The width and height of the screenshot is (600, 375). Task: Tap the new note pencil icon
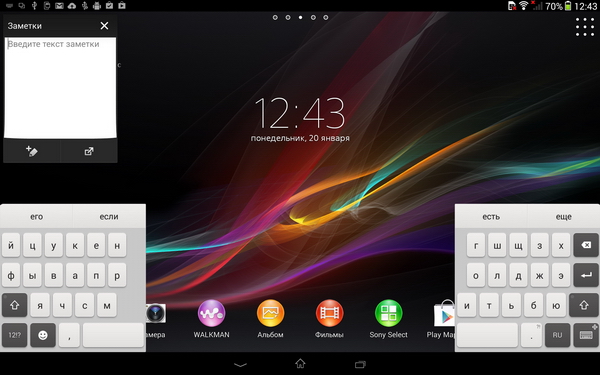tap(32, 151)
